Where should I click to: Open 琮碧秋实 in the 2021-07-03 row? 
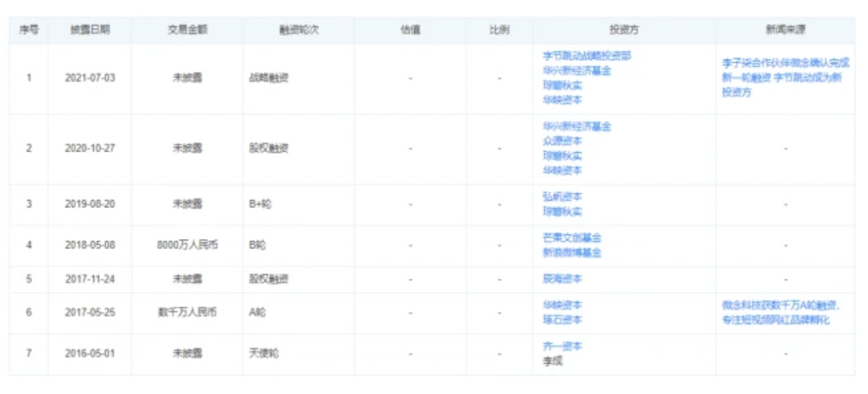563,85
